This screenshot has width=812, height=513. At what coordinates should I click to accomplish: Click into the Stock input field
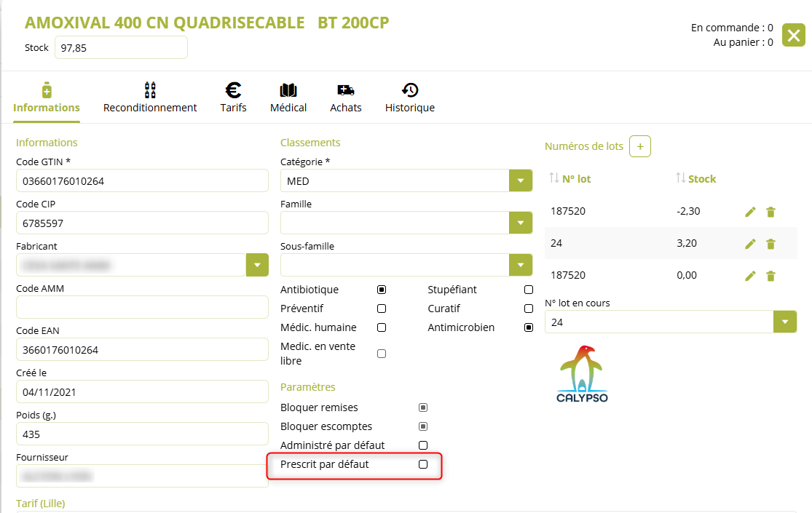121,47
